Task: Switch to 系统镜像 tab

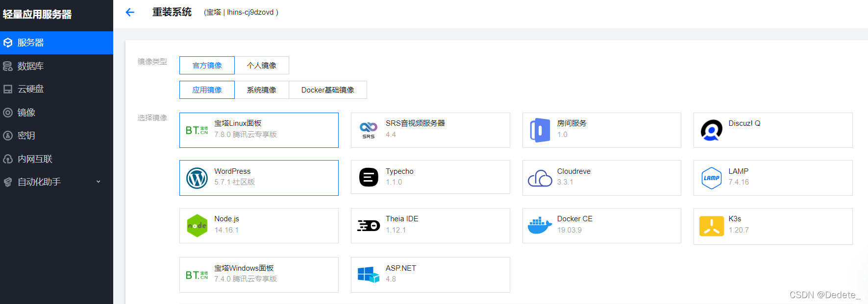Action: click(262, 90)
